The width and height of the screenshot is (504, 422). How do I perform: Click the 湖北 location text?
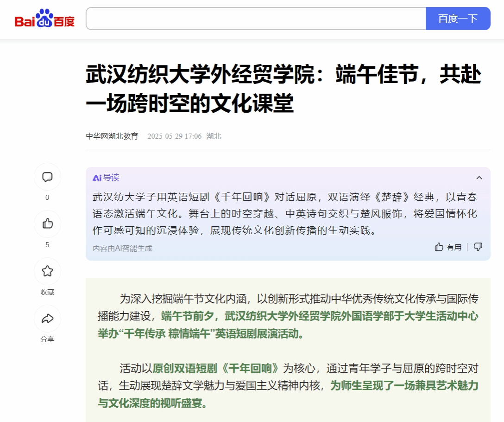pos(214,136)
